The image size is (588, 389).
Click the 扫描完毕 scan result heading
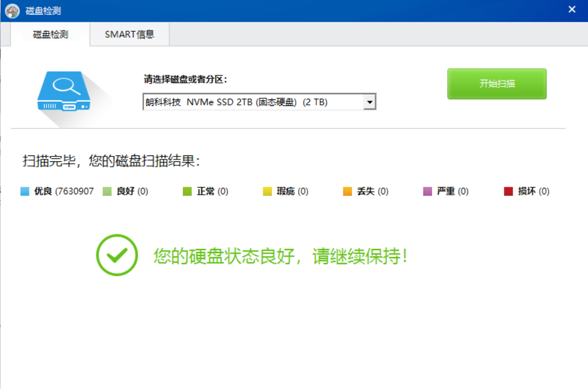tap(111, 161)
